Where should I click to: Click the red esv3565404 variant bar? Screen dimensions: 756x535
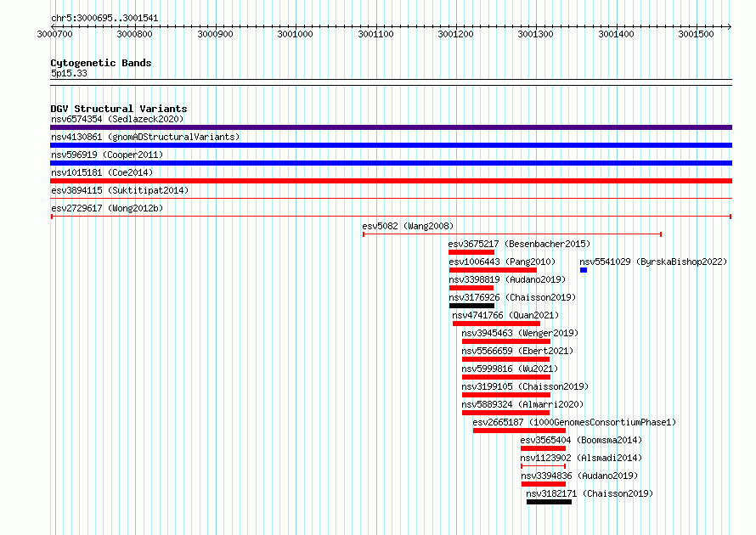pyautogui.click(x=543, y=448)
